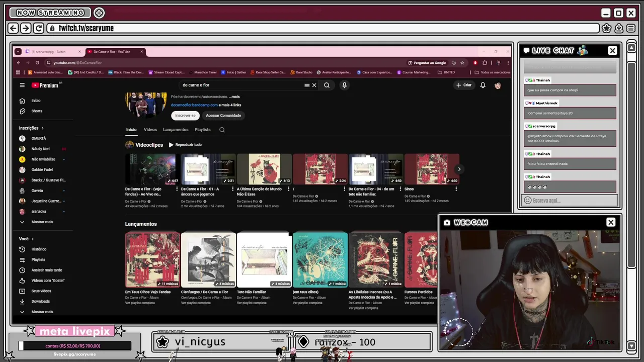
Task: Open channel Vídeos tab
Action: point(150,130)
